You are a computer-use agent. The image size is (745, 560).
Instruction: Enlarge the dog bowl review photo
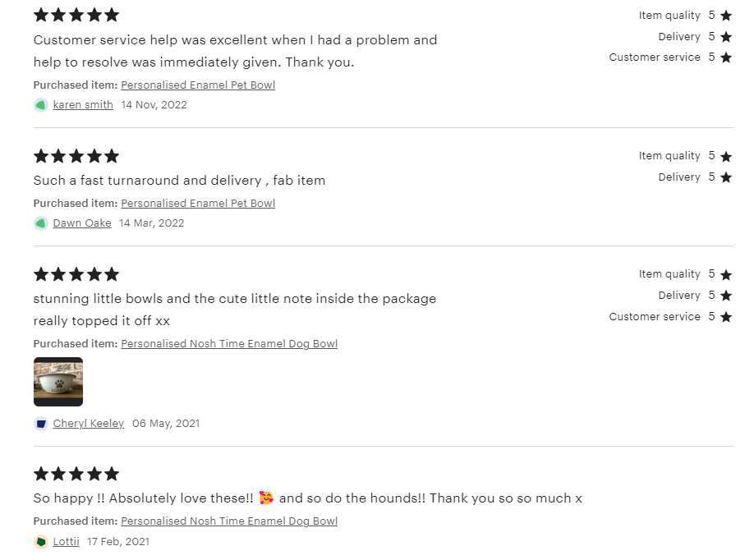click(x=58, y=382)
